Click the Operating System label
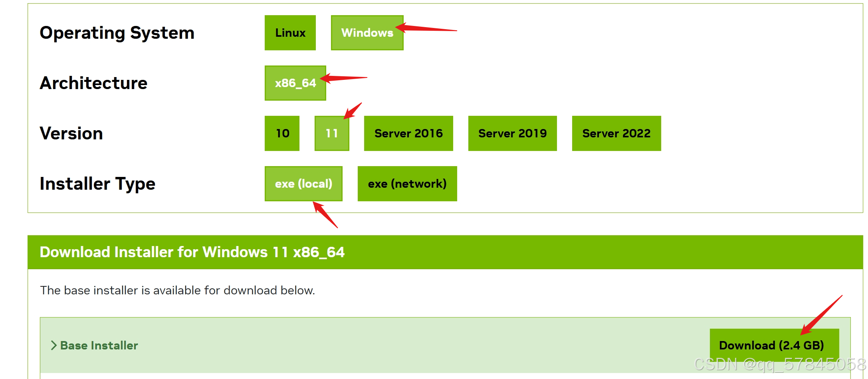The height and width of the screenshot is (379, 868). 117,33
